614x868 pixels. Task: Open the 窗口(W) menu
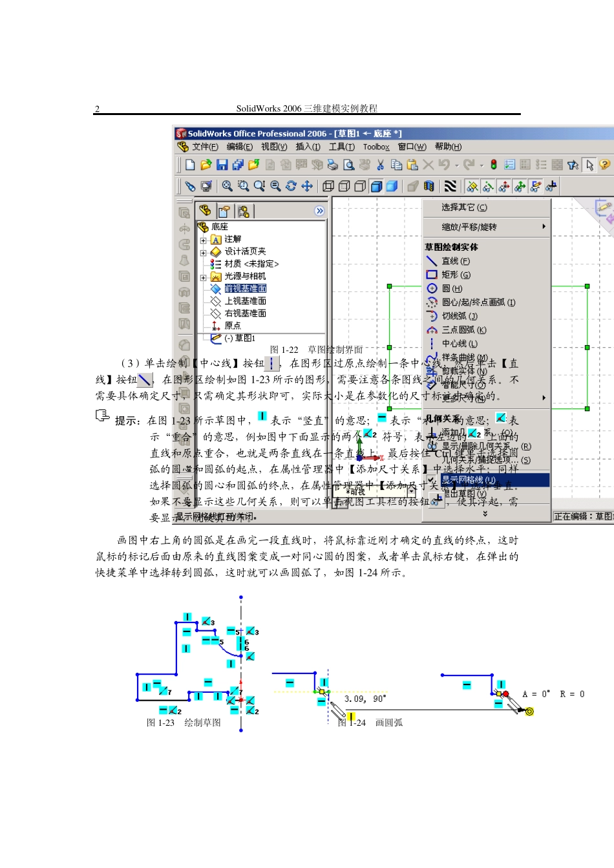click(x=412, y=147)
